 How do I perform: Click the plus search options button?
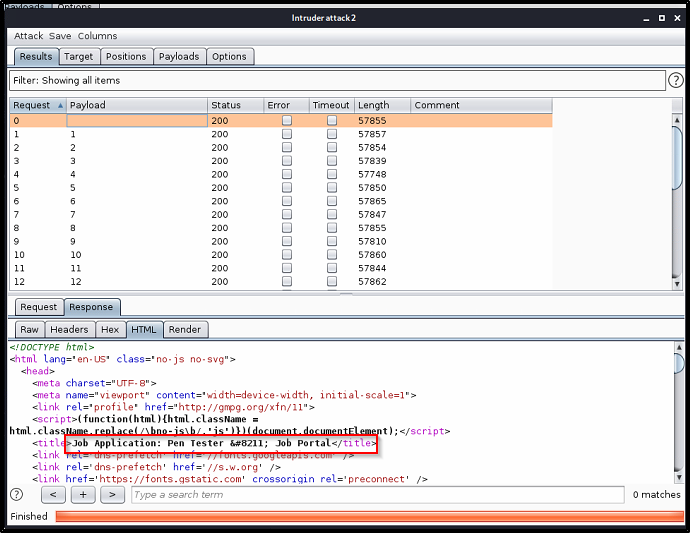click(83, 495)
